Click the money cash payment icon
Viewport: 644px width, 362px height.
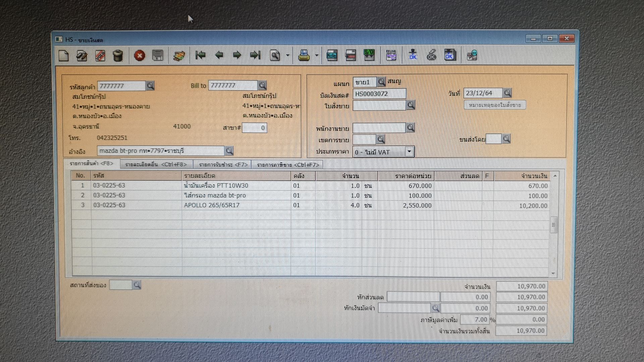pos(179,56)
